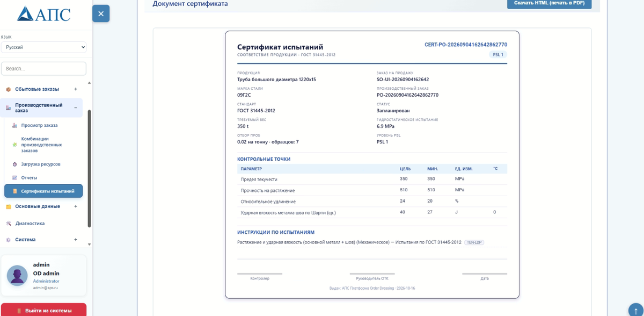Viewport: 644px width, 316px height.
Task: Click the Прочность на растяжение row
Action: point(372,190)
